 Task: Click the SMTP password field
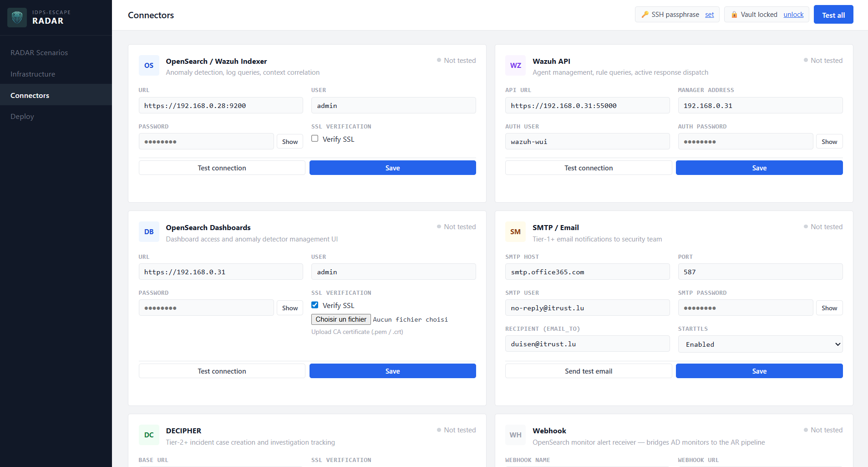(746, 308)
